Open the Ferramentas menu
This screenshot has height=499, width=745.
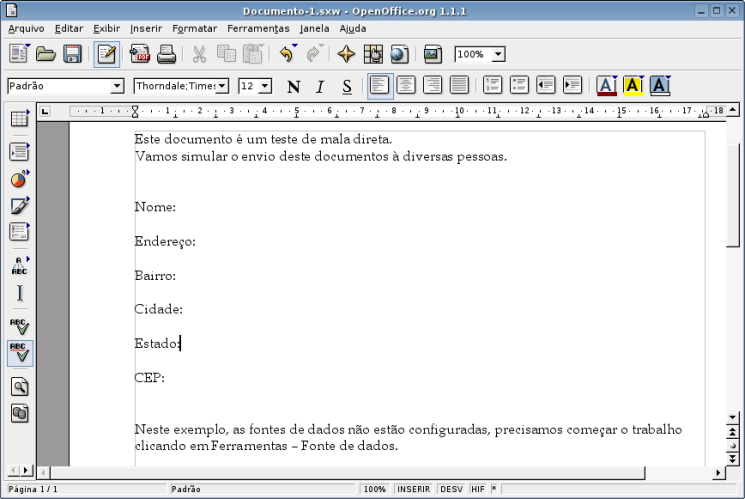click(x=258, y=29)
